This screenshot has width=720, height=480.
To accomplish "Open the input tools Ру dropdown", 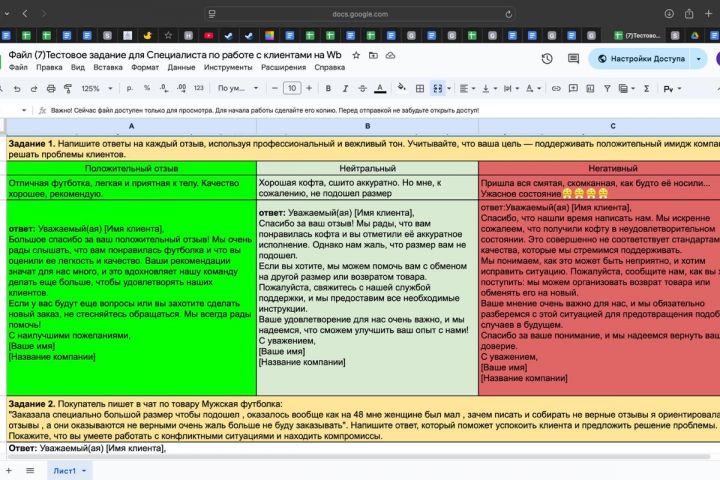I will 672,89.
